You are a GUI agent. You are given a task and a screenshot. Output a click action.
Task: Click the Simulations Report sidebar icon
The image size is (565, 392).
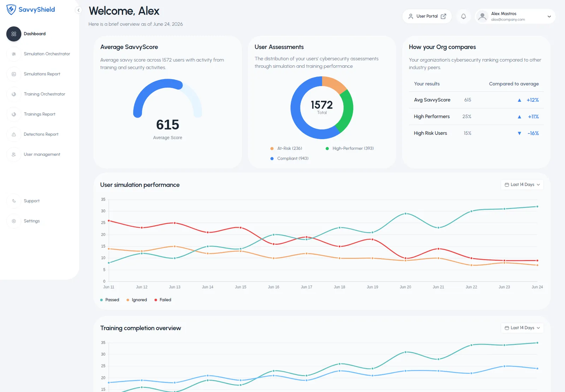14,74
